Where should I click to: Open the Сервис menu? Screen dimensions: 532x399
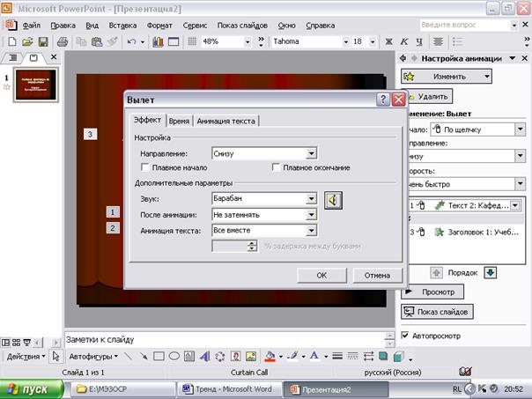point(195,26)
